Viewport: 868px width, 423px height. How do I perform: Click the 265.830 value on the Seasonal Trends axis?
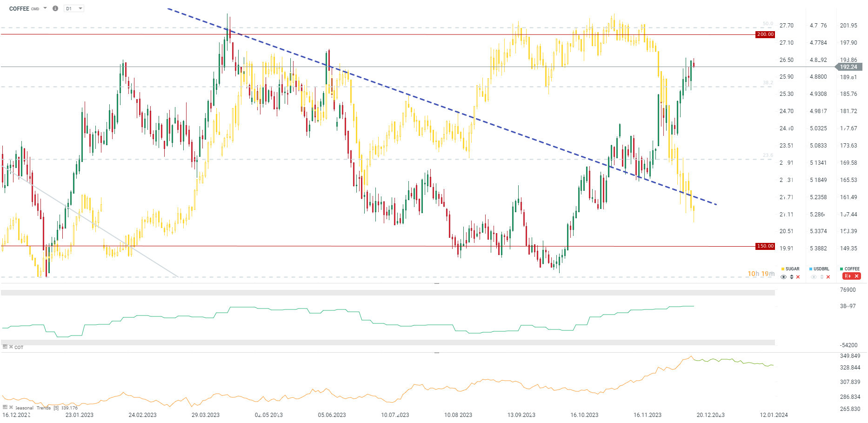(x=850, y=409)
